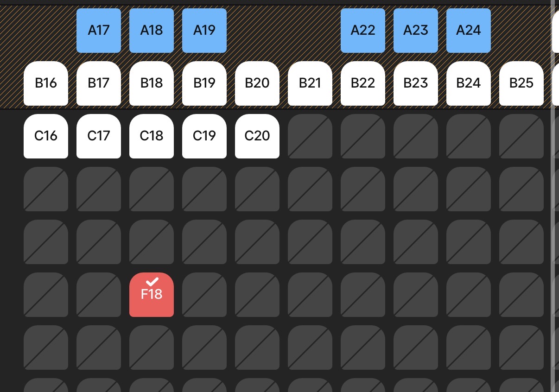Screen dimensions: 559x392
Task: Choose seat C17
Action: click(x=99, y=136)
